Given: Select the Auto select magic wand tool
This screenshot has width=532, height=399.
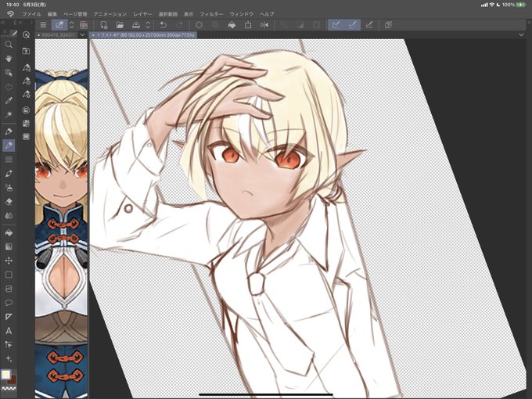Looking at the screenshot, I should coord(9,114).
